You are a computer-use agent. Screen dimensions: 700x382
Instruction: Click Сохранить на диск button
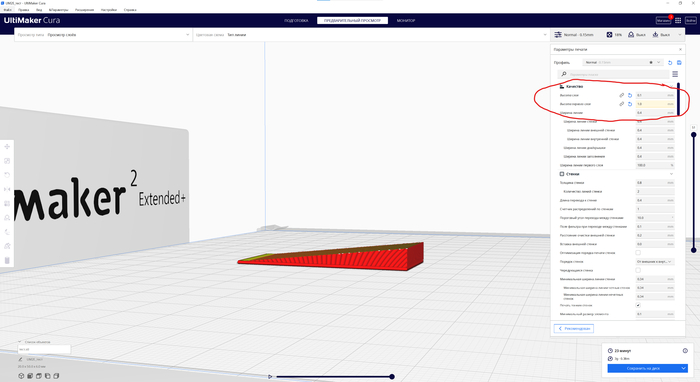pos(643,368)
